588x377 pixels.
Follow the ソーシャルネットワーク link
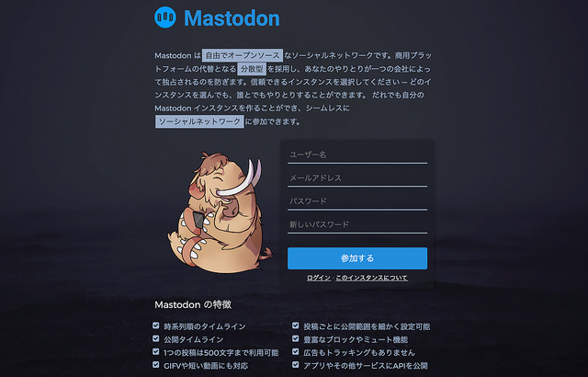click(199, 121)
